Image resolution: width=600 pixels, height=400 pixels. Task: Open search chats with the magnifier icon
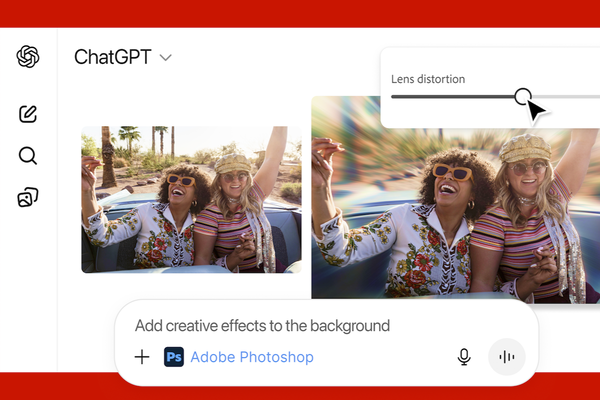click(x=28, y=155)
